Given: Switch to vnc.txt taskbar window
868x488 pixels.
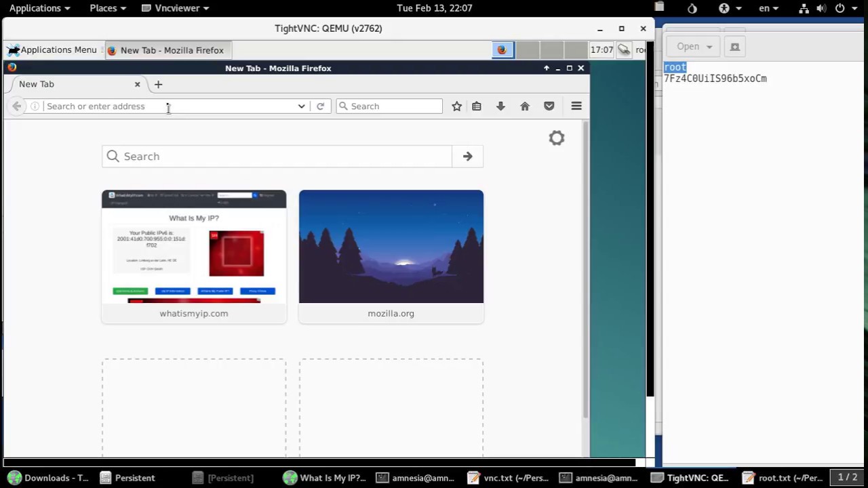Looking at the screenshot, I should [509, 478].
